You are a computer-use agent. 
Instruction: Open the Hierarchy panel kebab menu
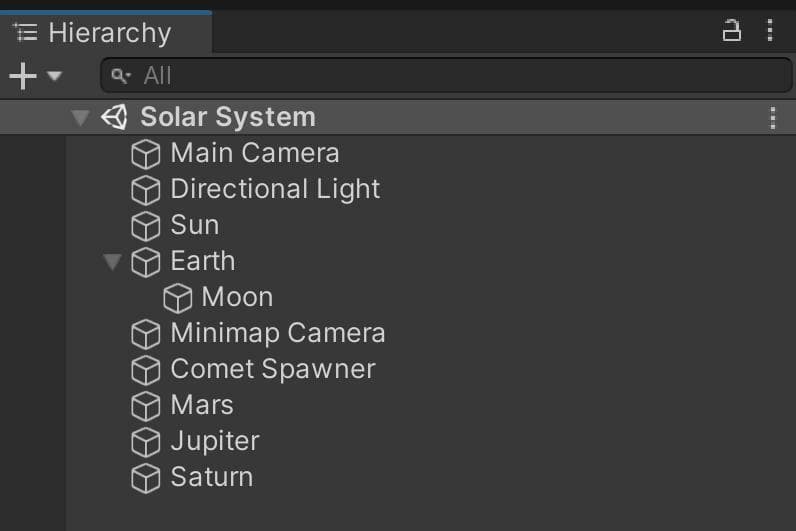click(x=770, y=30)
